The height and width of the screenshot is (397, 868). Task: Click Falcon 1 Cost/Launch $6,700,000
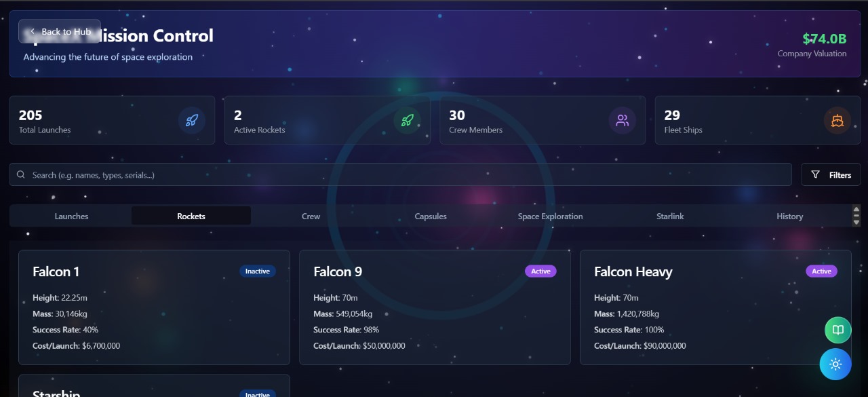tap(77, 346)
